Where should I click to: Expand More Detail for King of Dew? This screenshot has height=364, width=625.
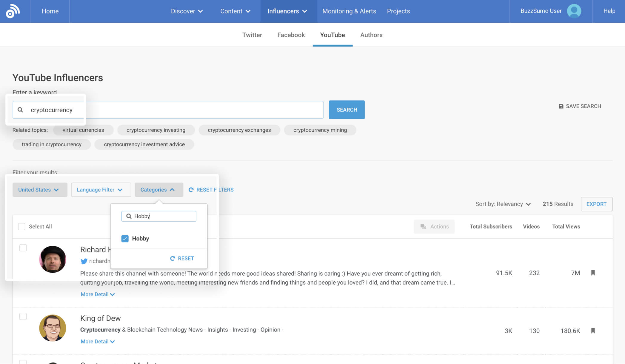click(97, 341)
